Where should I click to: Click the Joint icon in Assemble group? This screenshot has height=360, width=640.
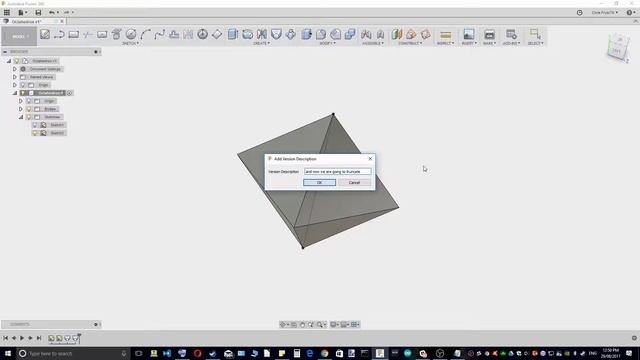[366, 34]
